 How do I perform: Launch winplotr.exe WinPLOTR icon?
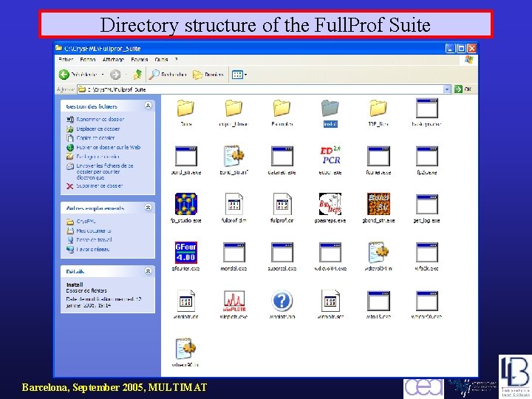point(234,301)
